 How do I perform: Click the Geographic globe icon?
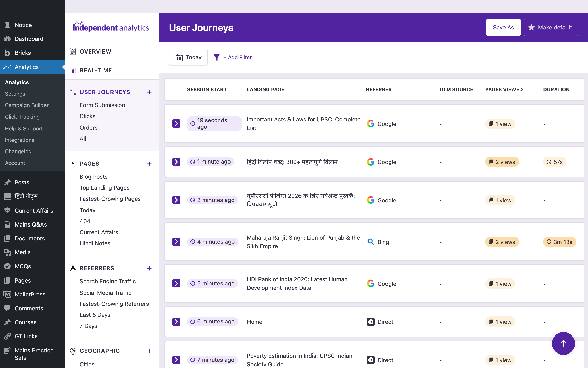(73, 351)
